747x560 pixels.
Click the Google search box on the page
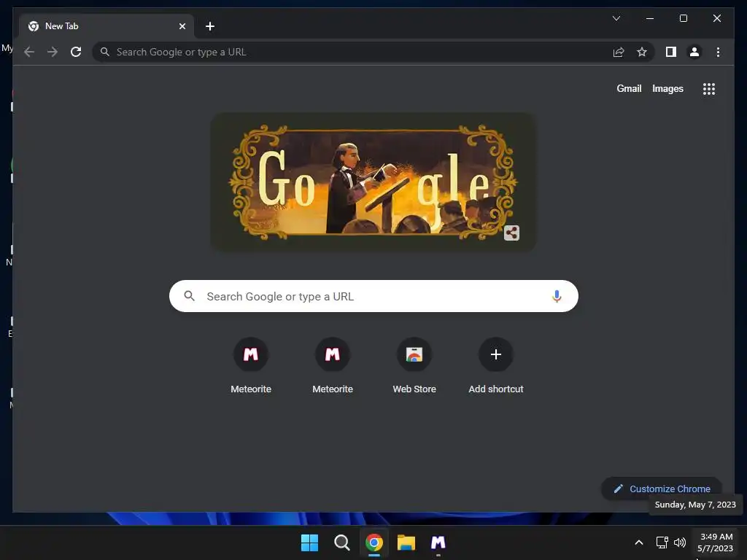pyautogui.click(x=374, y=296)
